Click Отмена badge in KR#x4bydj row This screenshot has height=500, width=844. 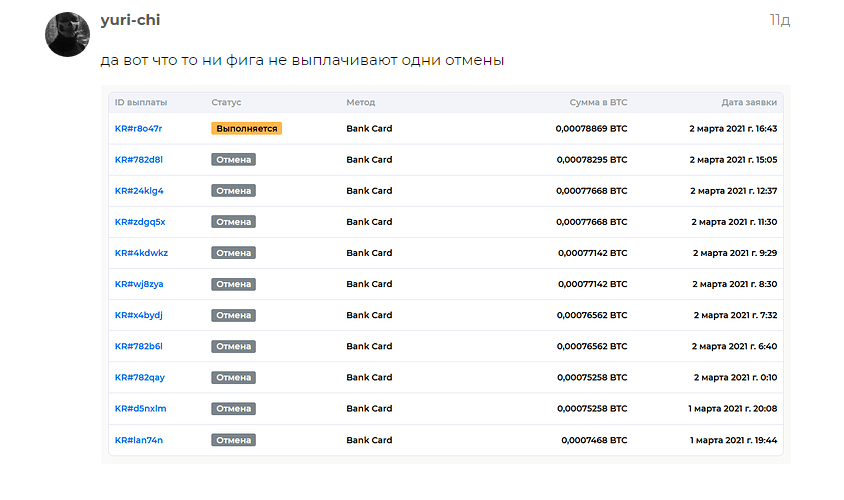click(x=234, y=315)
